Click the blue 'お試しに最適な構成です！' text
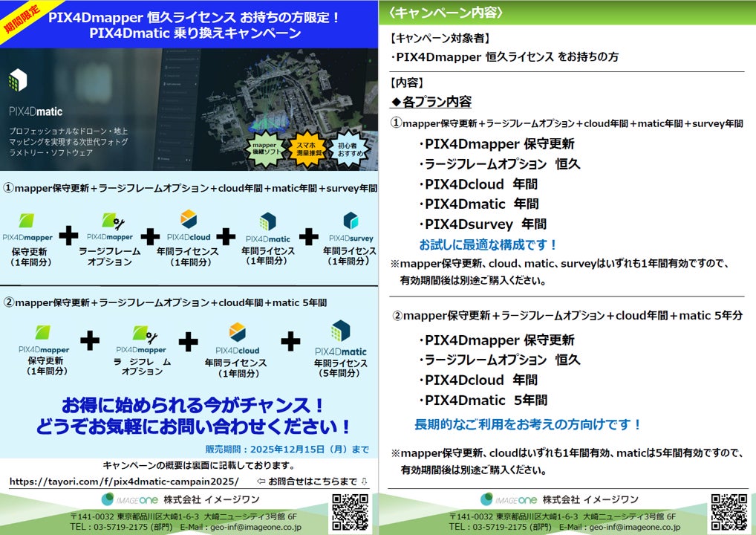 488,245
